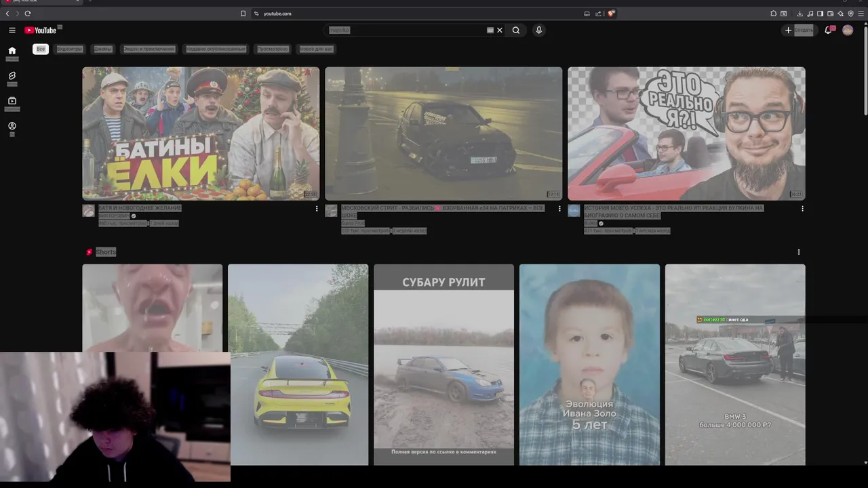Click the Shorts section heading
The width and height of the screenshot is (868, 488).
[105, 252]
